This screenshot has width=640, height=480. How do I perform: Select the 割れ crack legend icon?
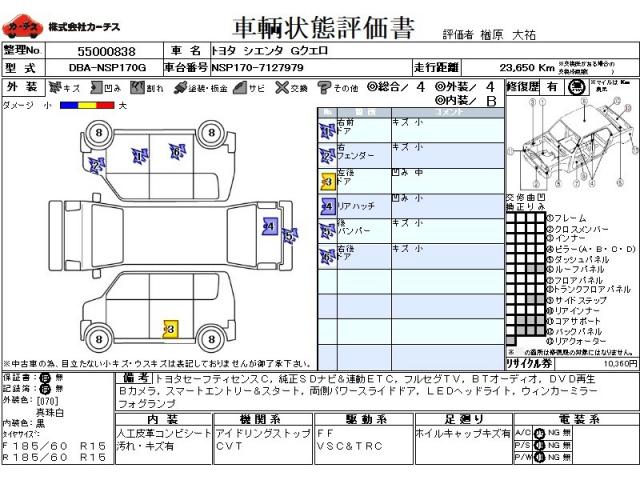coord(137,87)
